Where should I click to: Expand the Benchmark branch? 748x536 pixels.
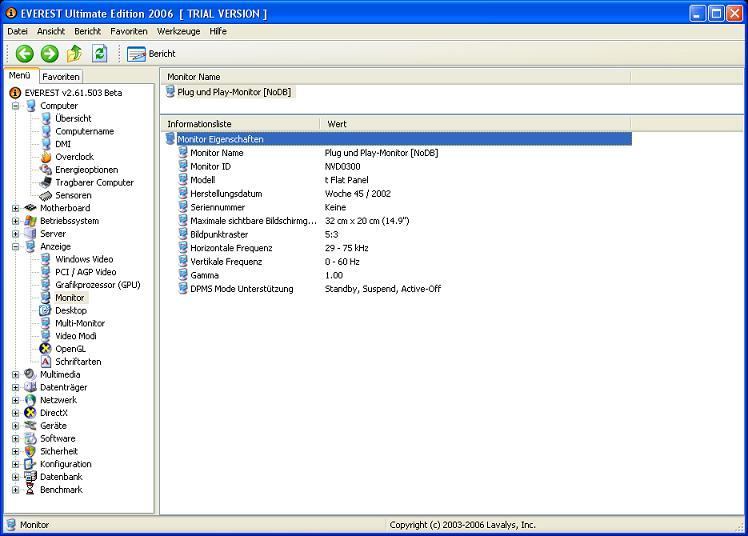[16, 490]
